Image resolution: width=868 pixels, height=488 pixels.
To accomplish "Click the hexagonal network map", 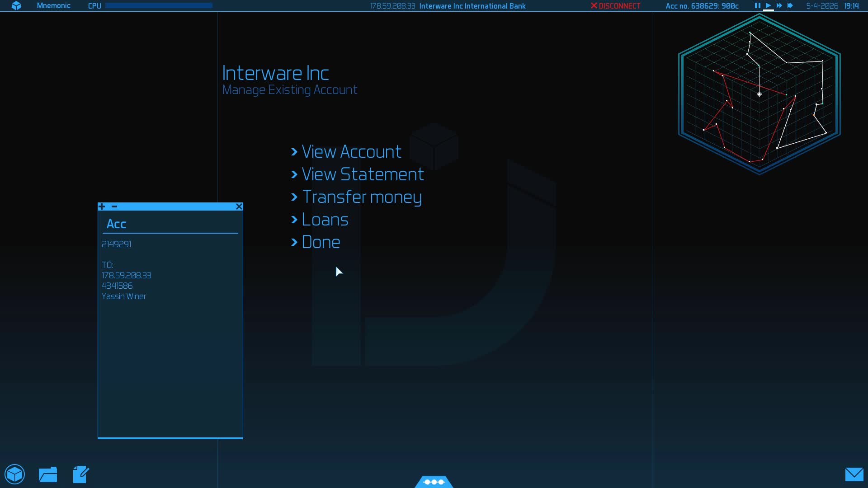I will 759,94.
